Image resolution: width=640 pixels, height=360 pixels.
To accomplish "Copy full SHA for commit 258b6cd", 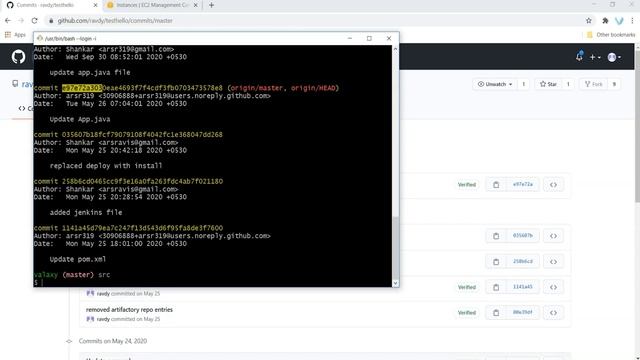I will pyautogui.click(x=496, y=262).
